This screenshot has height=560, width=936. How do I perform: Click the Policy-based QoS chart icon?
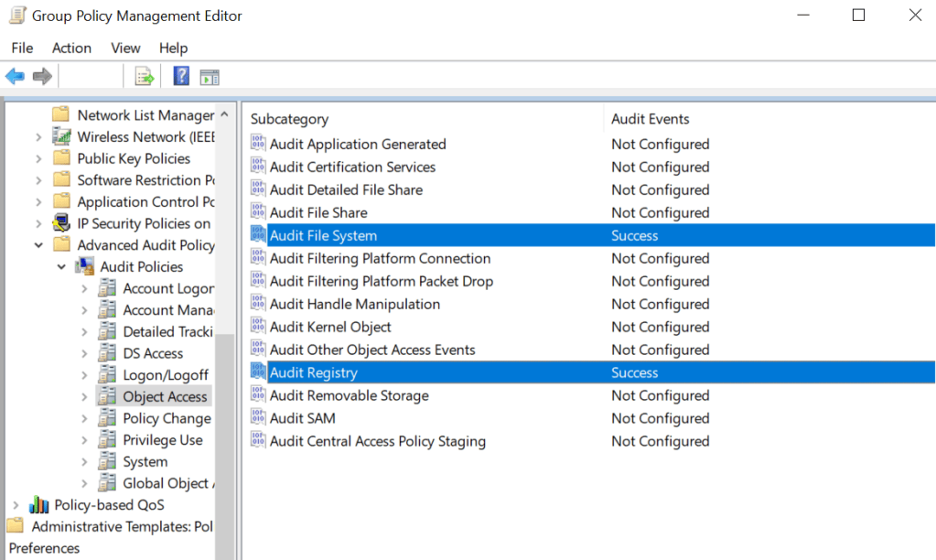click(38, 505)
